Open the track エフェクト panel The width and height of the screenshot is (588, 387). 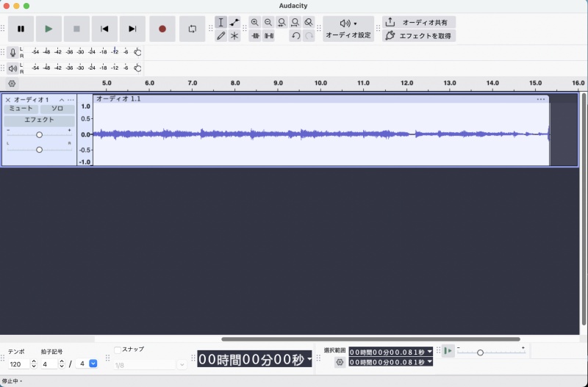pyautogui.click(x=40, y=120)
